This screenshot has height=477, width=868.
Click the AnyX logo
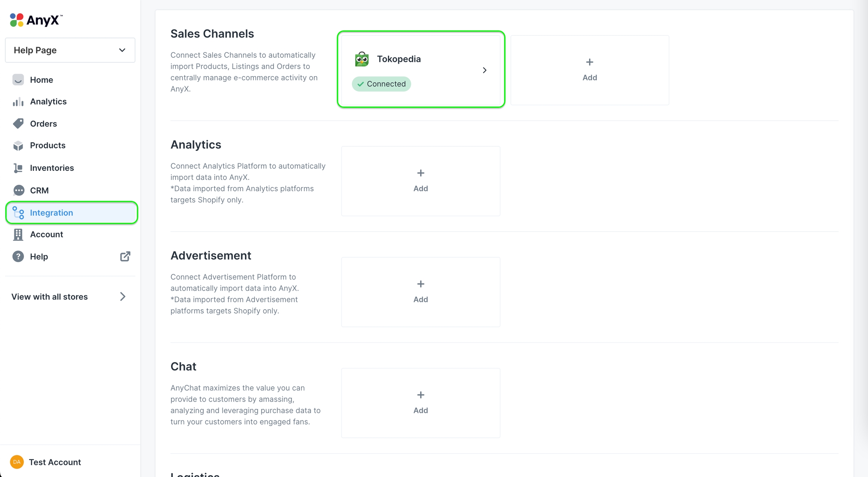point(36,20)
